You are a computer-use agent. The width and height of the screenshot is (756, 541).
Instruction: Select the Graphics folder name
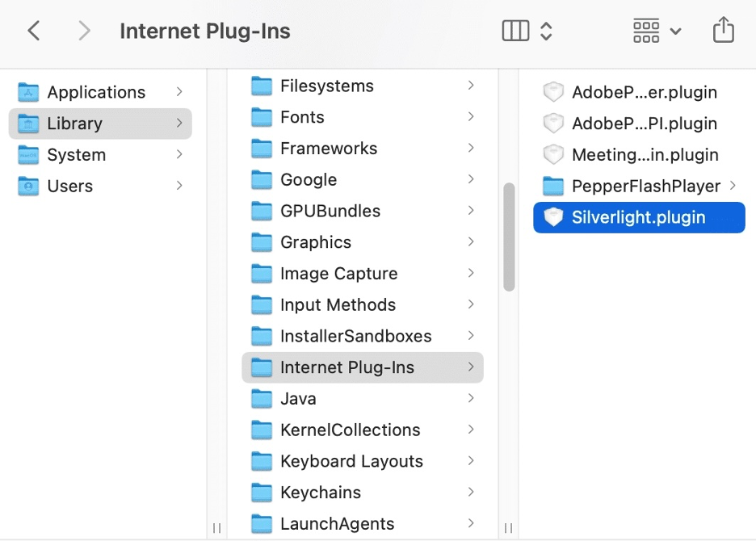(x=316, y=242)
